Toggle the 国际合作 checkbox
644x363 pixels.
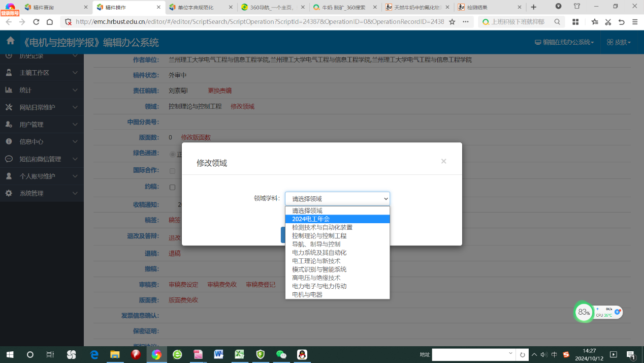click(x=172, y=171)
